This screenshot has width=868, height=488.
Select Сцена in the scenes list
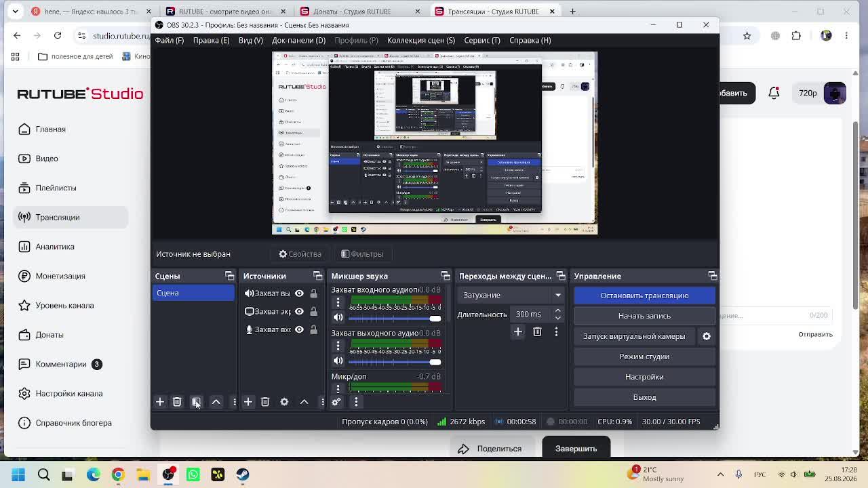pos(193,293)
